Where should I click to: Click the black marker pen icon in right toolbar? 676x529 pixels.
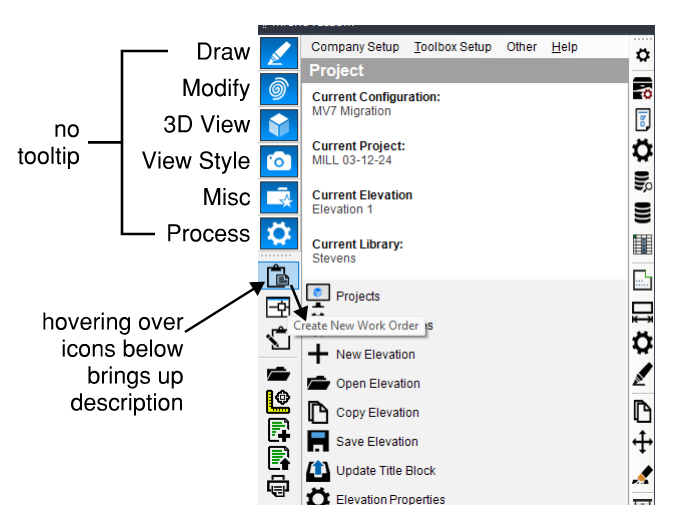(642, 374)
